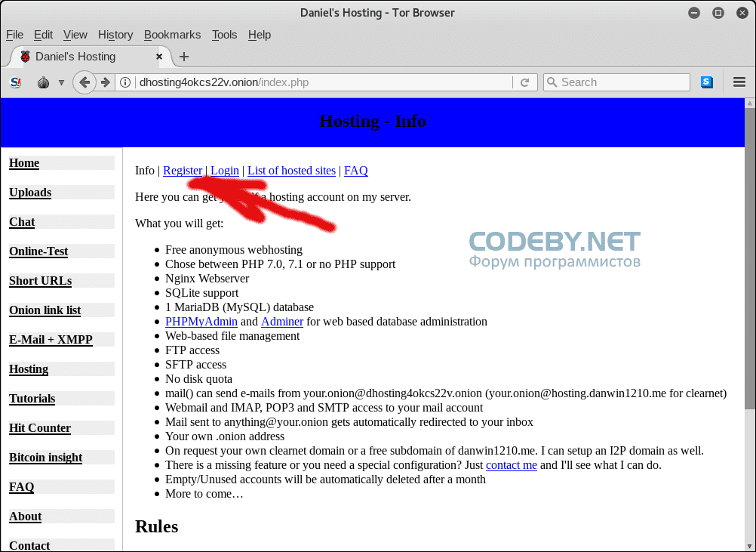Open About in sidebar

click(26, 517)
